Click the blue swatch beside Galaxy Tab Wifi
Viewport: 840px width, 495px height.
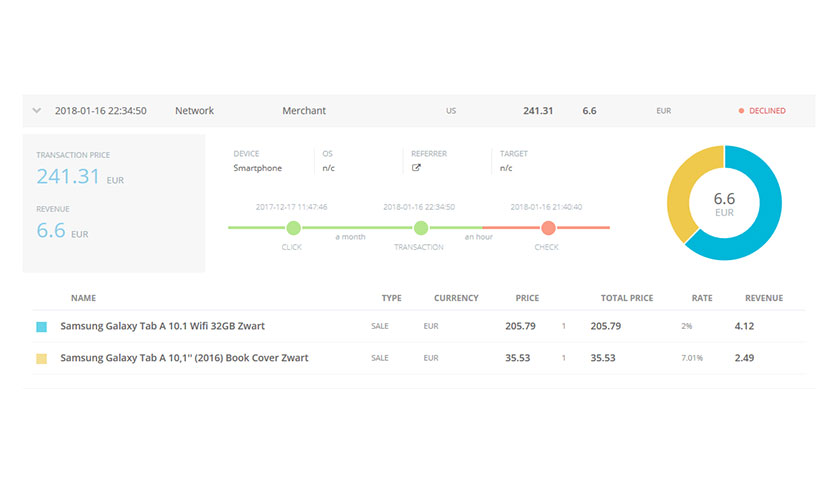[x=41, y=327]
